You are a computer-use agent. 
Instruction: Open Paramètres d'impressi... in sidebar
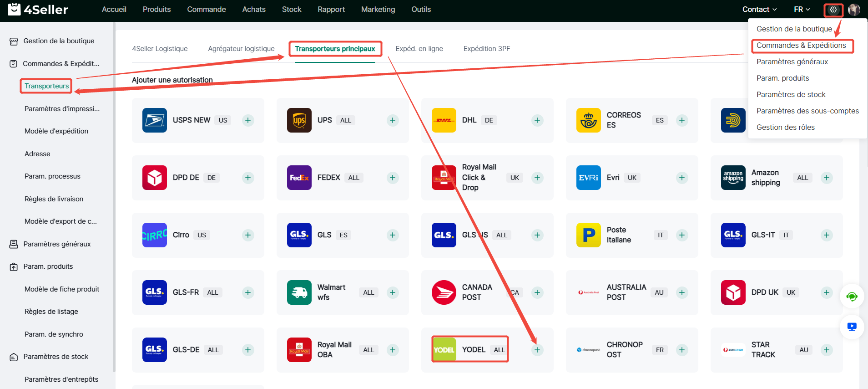click(x=62, y=109)
